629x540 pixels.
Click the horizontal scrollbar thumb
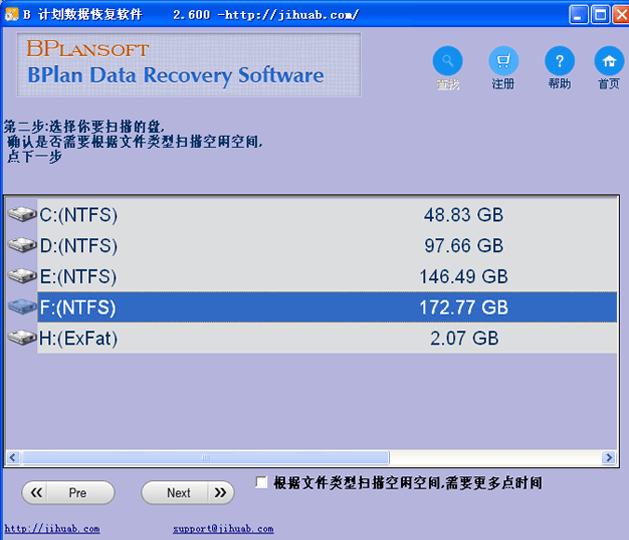pyautogui.click(x=205, y=458)
